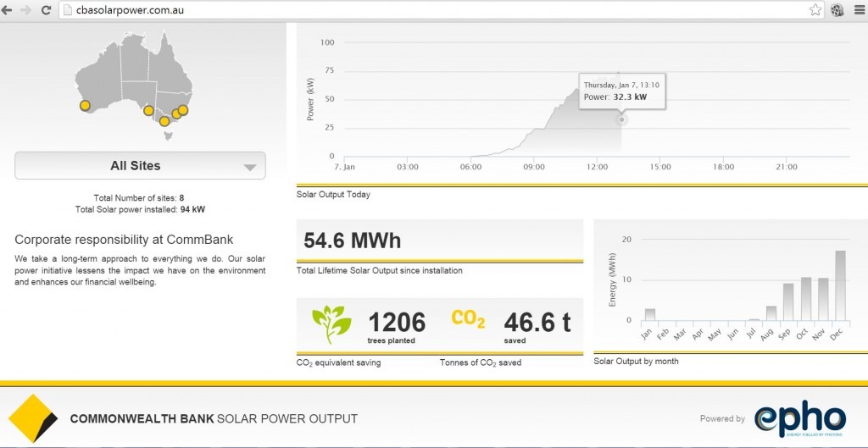
Task: Click Total Solar power installed: 94 kW
Action: [140, 210]
